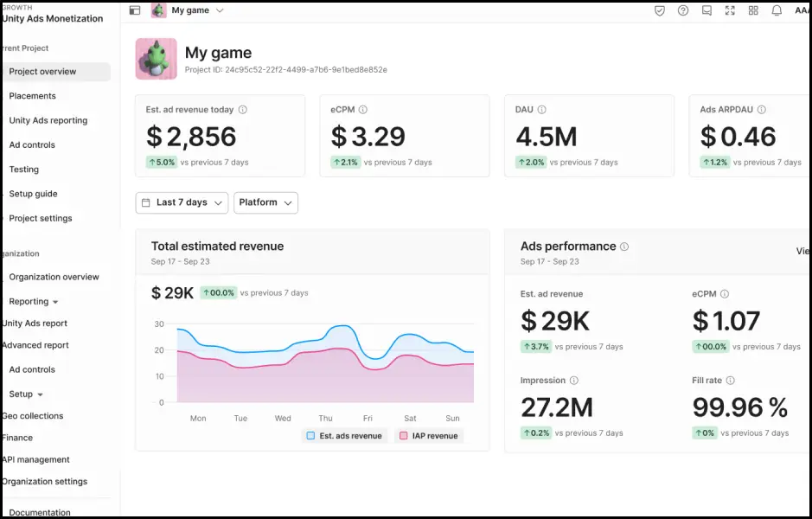The width and height of the screenshot is (812, 519).
Task: Open Advanced report link
Action: (x=35, y=345)
